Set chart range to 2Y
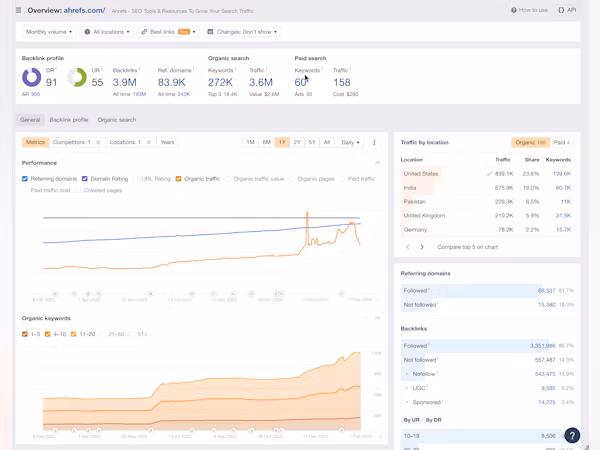Viewport: 600px width, 450px height. click(297, 142)
